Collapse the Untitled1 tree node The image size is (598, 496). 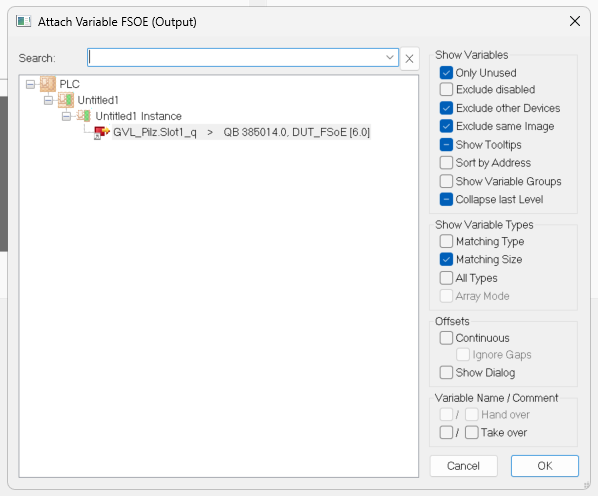click(48, 100)
